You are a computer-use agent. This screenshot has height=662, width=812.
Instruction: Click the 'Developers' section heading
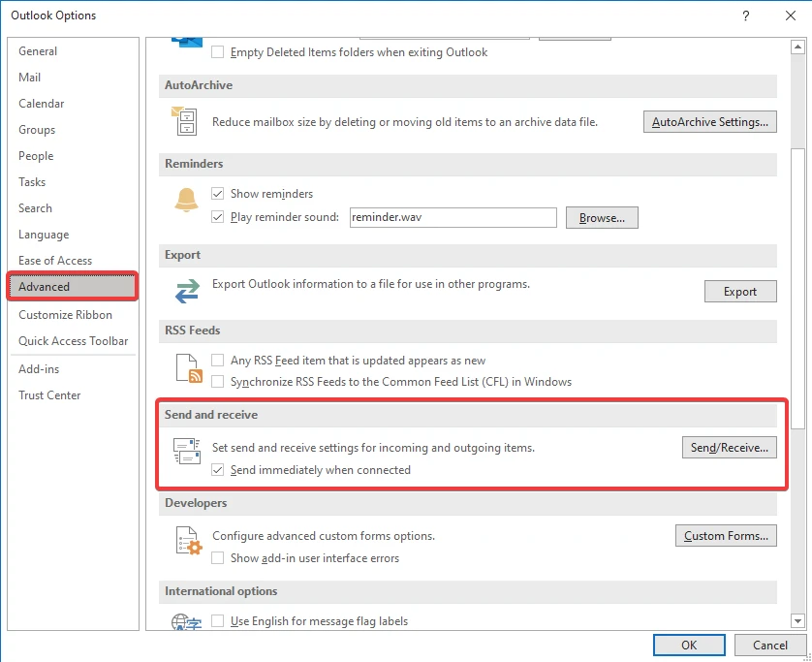pos(196,503)
